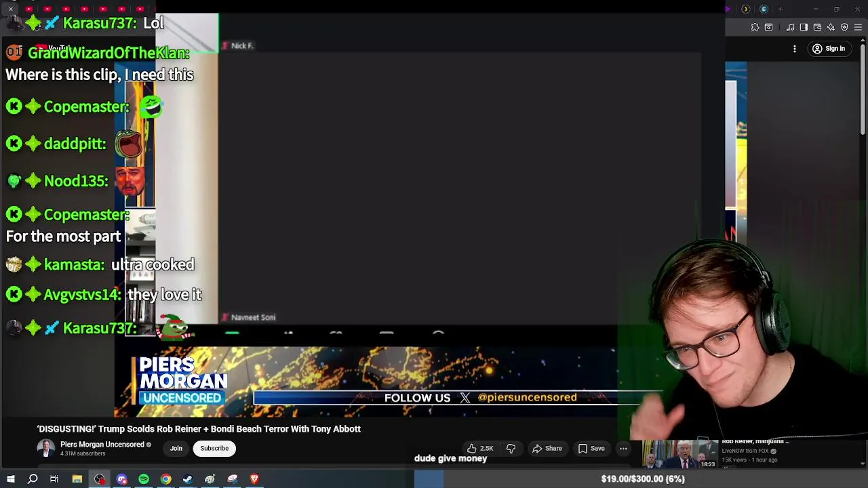The height and width of the screenshot is (488, 868).
Task: Open the Windows Start menu
Action: [10, 479]
